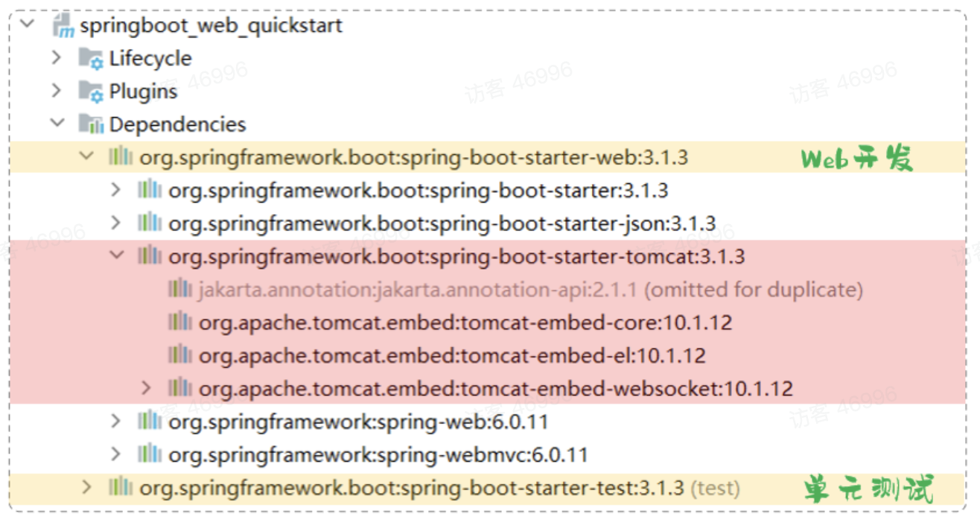Screen dimensions: 980x525
Task: Select tomcat-embed-el:10.1.12 in the tree
Action: (451, 355)
